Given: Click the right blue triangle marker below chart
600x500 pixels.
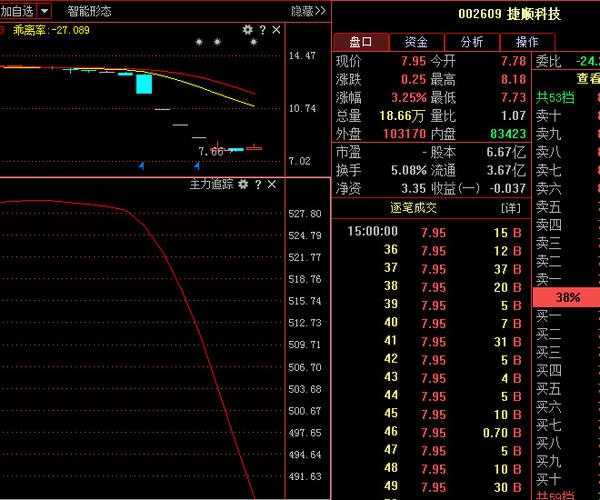Looking at the screenshot, I should [197, 164].
